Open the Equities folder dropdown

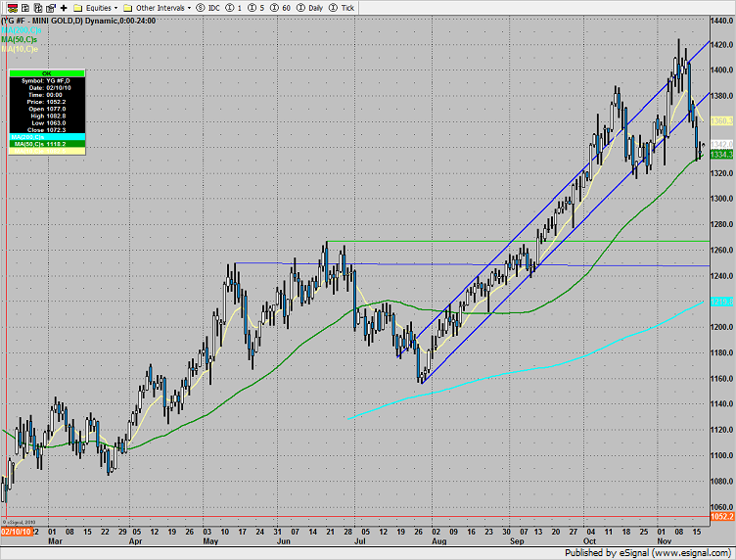(x=95, y=8)
